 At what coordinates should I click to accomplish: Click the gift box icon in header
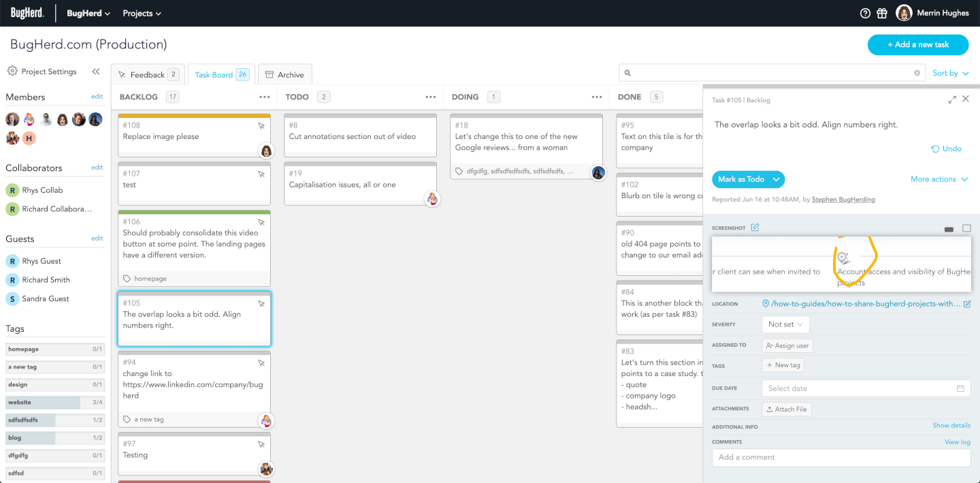[882, 13]
